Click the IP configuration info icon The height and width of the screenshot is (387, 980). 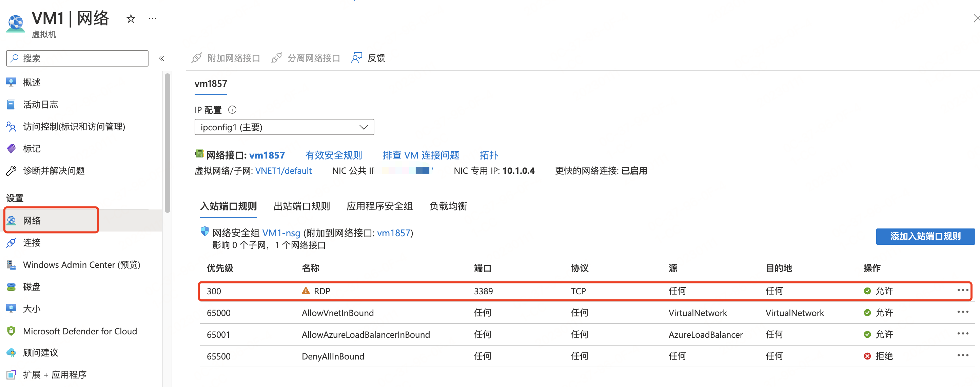click(232, 110)
